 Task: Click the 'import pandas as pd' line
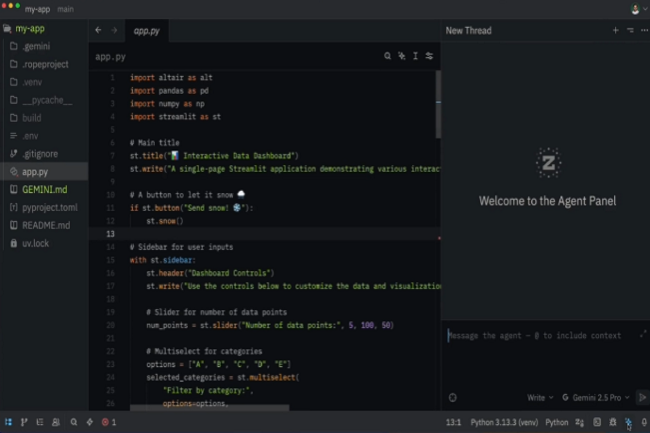169,91
